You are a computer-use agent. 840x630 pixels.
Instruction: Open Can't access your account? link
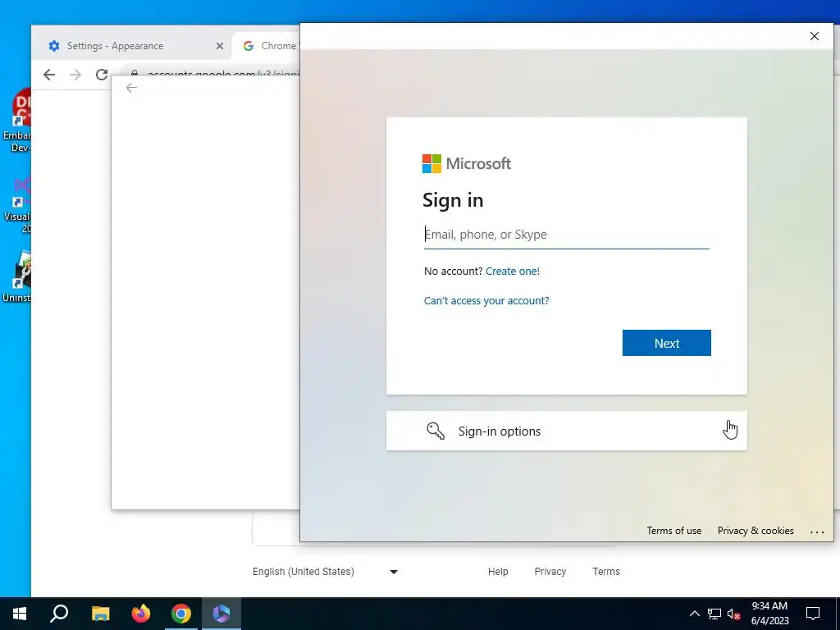486,300
